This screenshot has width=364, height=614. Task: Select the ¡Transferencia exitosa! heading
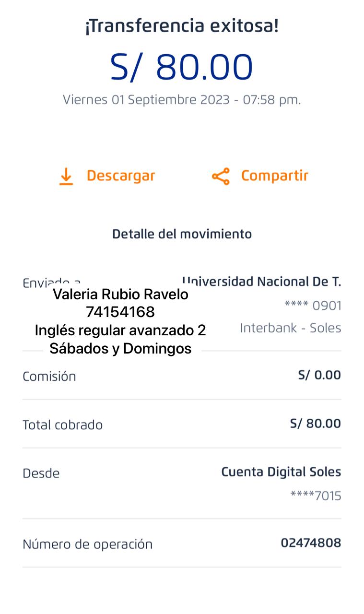click(182, 26)
